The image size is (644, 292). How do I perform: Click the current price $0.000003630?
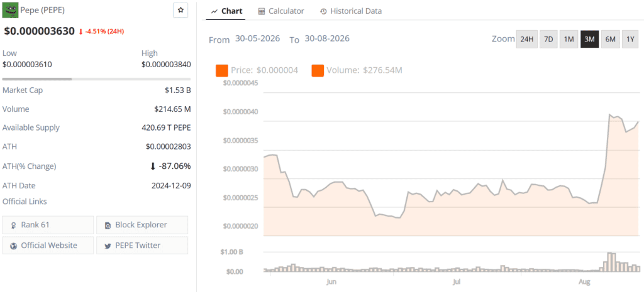tap(40, 31)
